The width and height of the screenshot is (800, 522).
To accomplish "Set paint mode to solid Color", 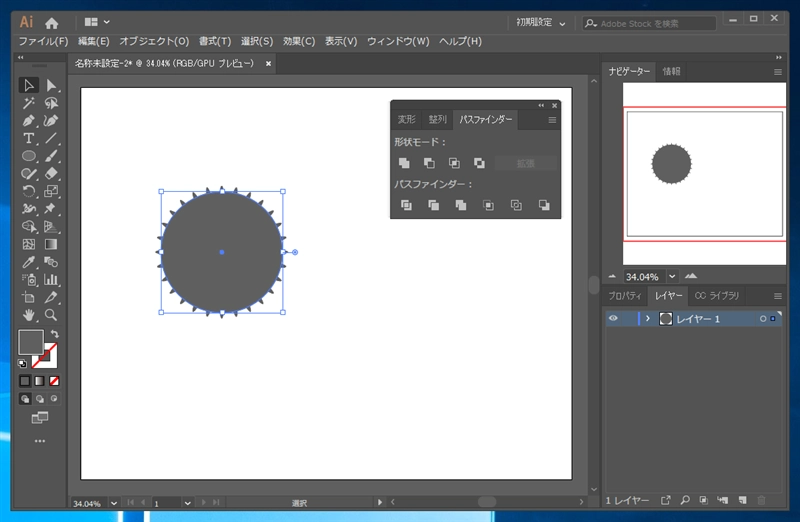I will [25, 381].
